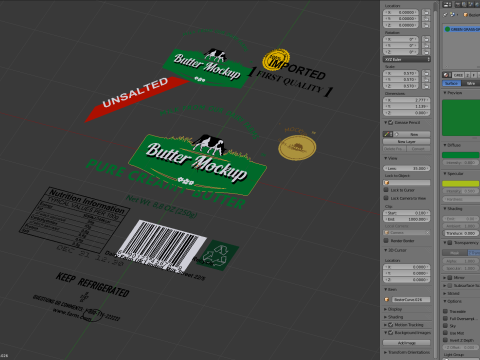Collapse the material Options panel
Image resolution: width=480 pixels, height=360 pixels.
coord(445,301)
